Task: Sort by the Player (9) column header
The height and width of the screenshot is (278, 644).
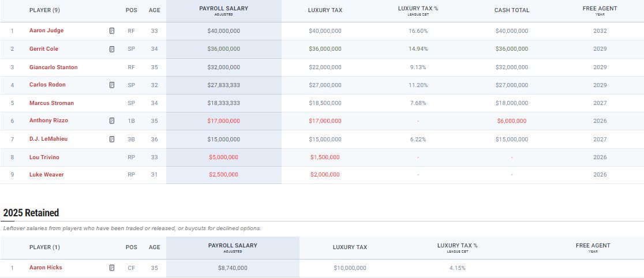Action: click(44, 10)
